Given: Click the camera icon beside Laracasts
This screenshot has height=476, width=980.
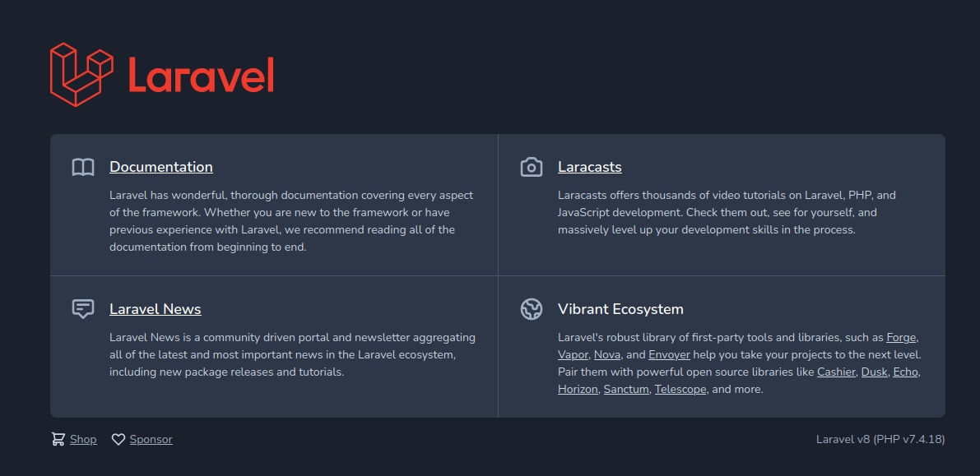Looking at the screenshot, I should 532,168.
